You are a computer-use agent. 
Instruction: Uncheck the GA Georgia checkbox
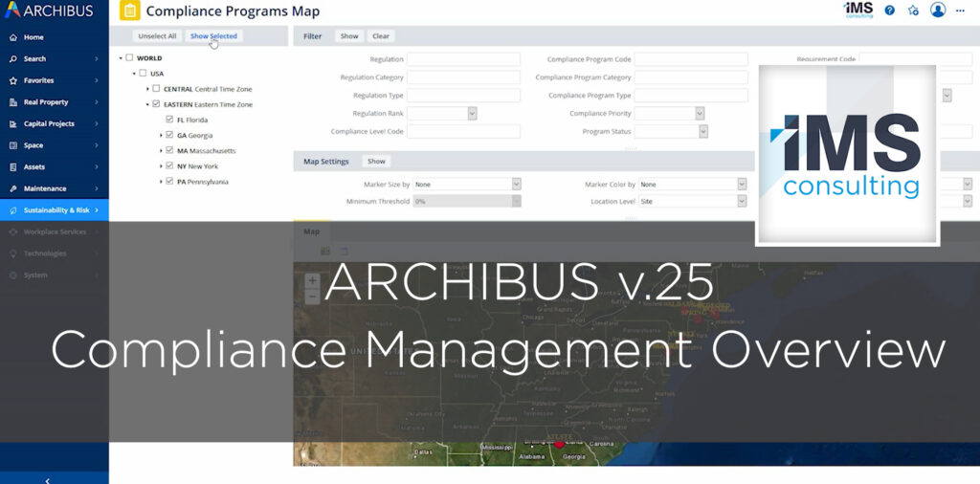pos(169,135)
